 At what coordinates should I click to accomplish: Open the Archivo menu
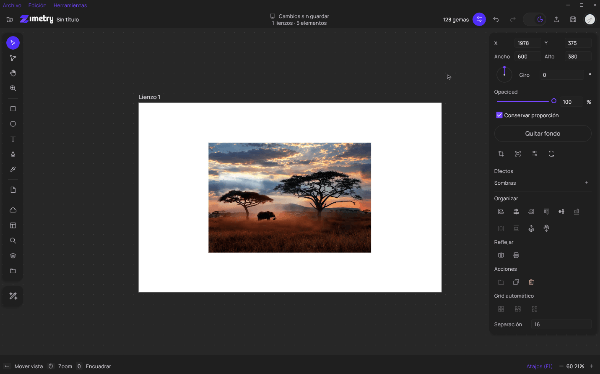pos(12,5)
